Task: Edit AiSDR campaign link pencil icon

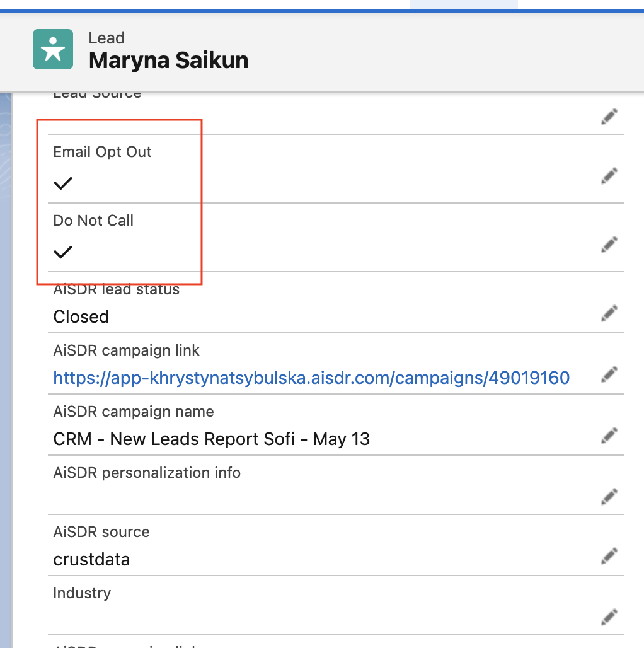Action: 609,374
